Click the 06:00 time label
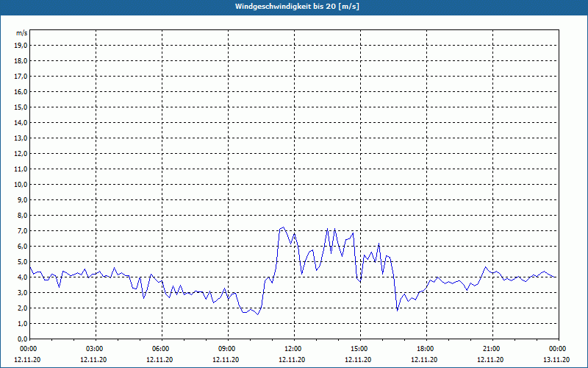This screenshot has height=368, width=588. [x=162, y=348]
